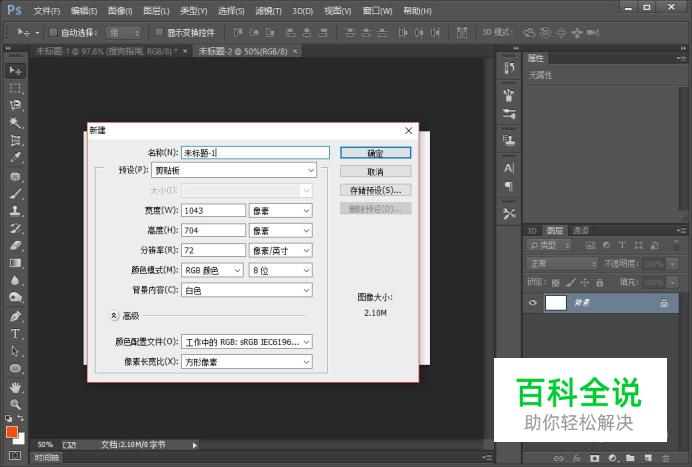Image resolution: width=692 pixels, height=467 pixels.
Task: Select the Move tool in the toolbox
Action: coord(15,71)
